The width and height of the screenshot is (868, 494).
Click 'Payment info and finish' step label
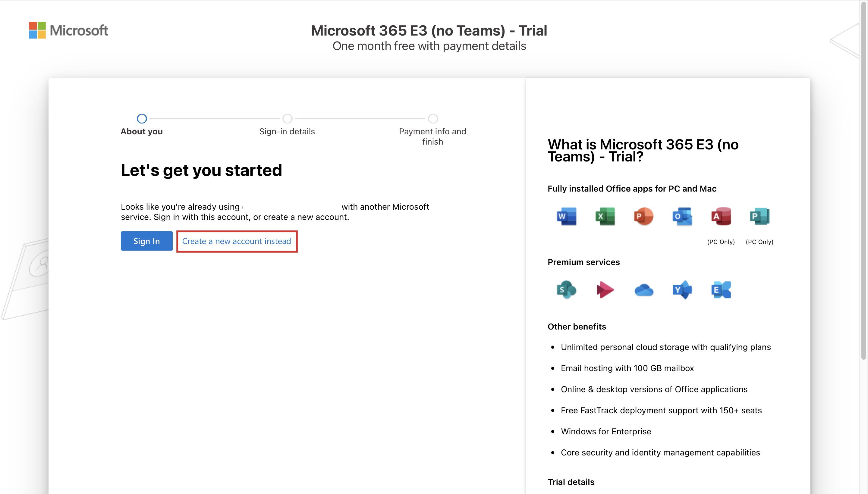[x=432, y=136]
